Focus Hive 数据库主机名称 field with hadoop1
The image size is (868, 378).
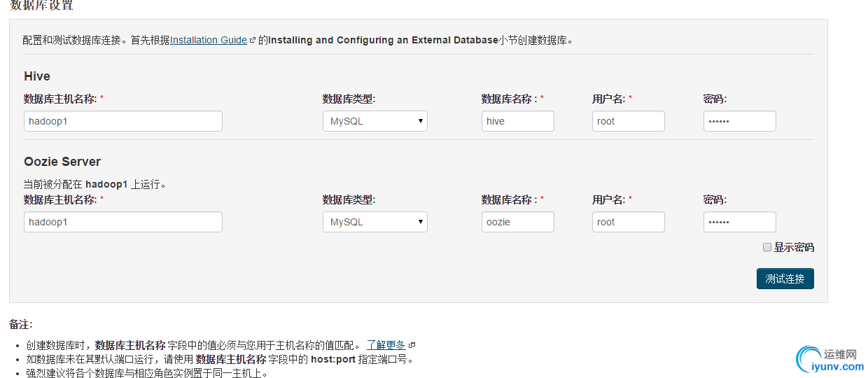123,121
